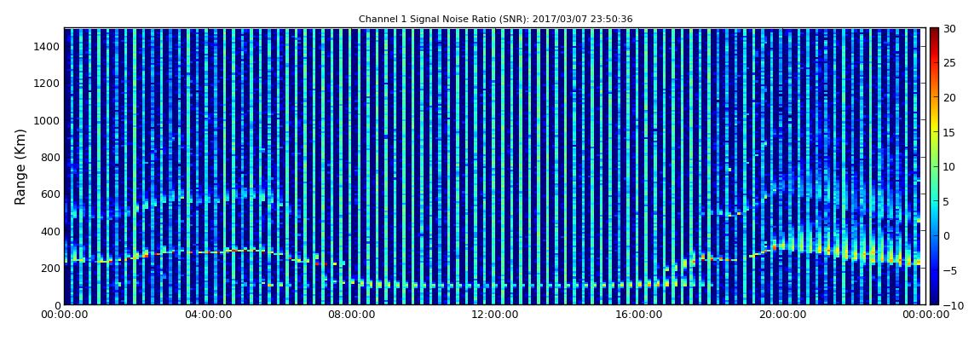Click the y-axis tick label 1400
This screenshot has height=347, width=980.
[48, 46]
